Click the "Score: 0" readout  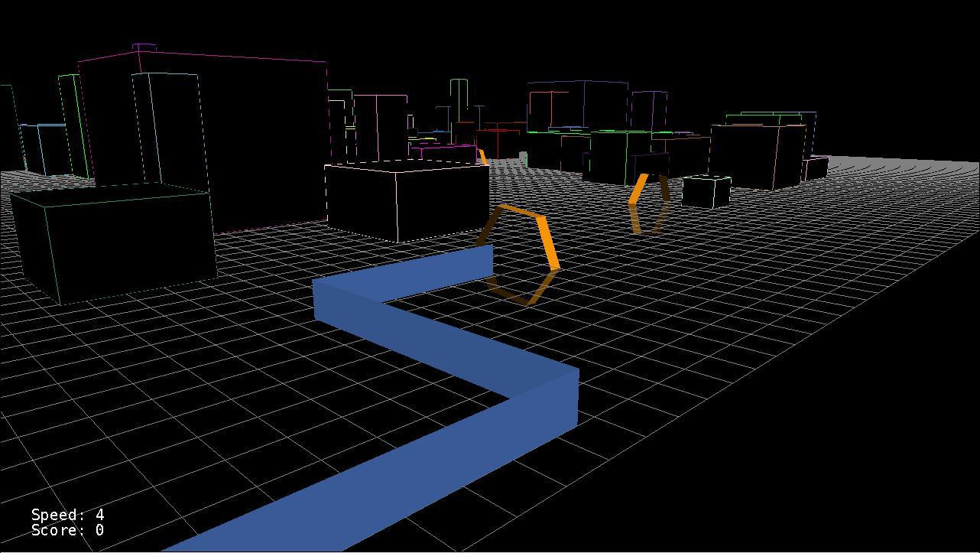point(68,530)
